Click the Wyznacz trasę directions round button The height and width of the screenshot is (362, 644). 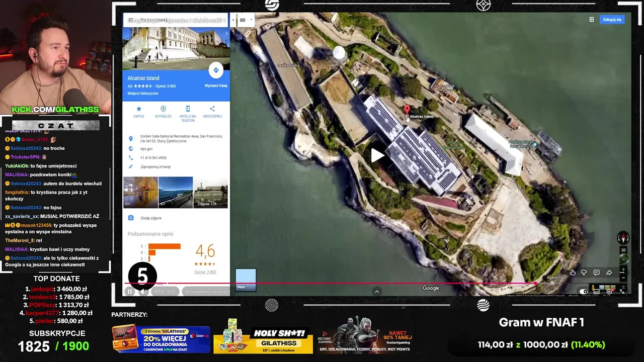click(216, 70)
